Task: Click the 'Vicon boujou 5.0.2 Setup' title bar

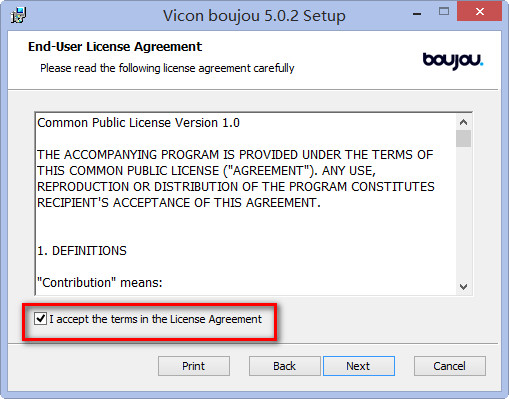Action: click(254, 16)
